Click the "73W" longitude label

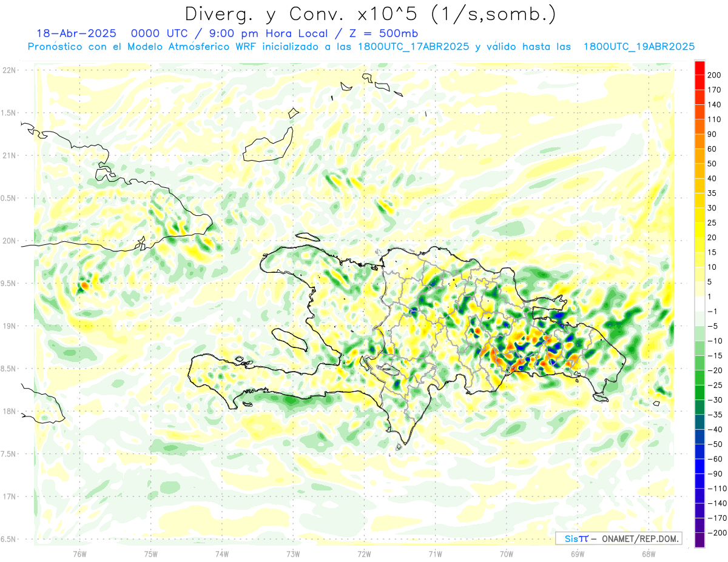pos(293,554)
